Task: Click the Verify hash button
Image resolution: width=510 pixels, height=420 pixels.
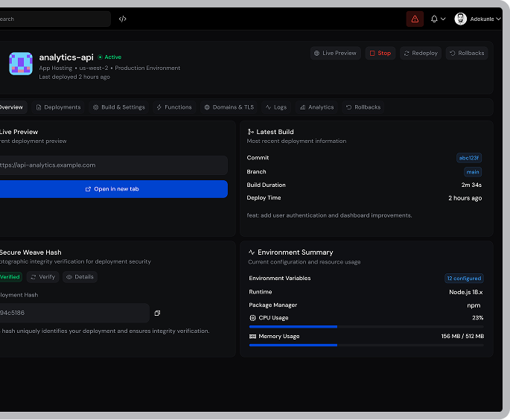Action: tap(42, 277)
